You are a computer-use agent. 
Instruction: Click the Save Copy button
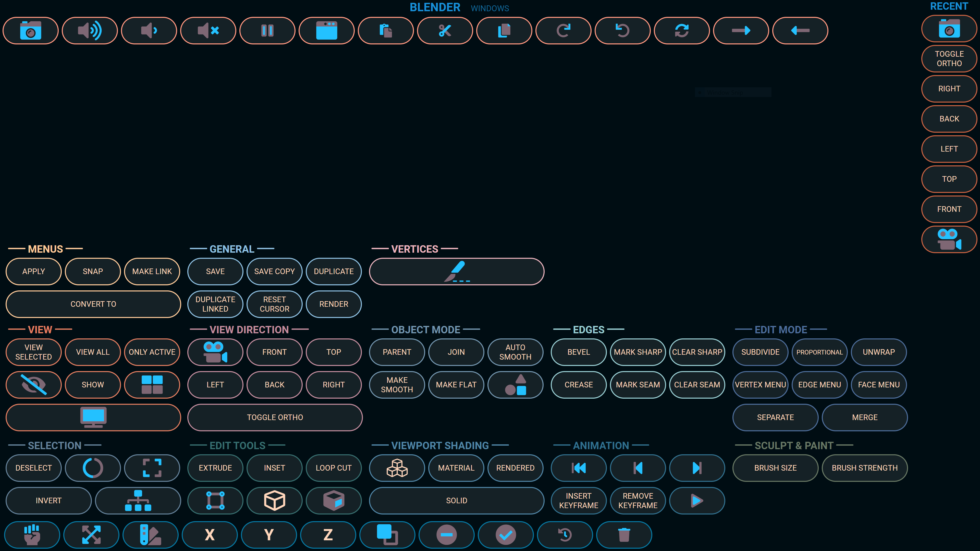[274, 271]
